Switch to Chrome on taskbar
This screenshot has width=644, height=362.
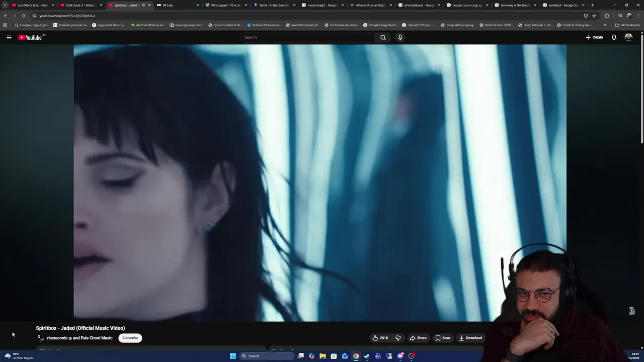(x=356, y=356)
